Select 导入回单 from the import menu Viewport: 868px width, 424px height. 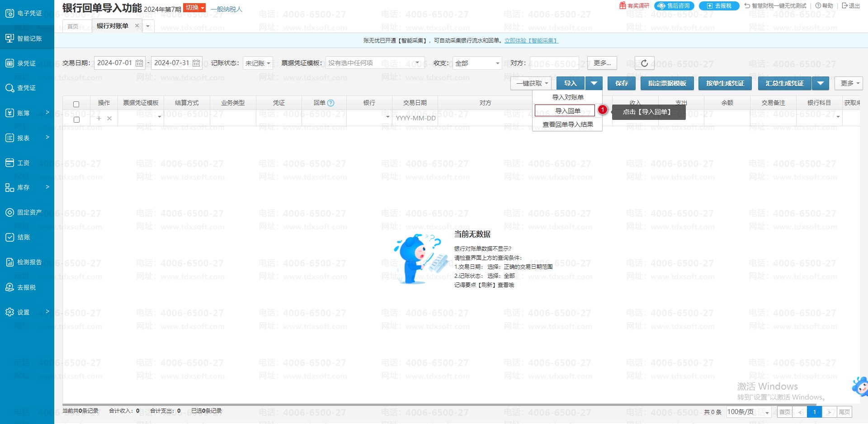[x=567, y=111]
